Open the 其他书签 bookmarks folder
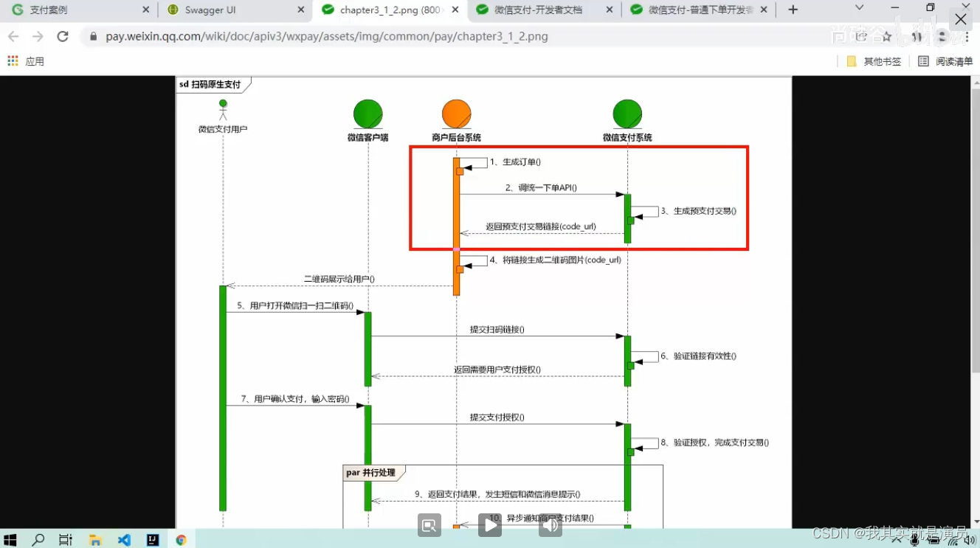The width and height of the screenshot is (980, 548). click(x=874, y=61)
